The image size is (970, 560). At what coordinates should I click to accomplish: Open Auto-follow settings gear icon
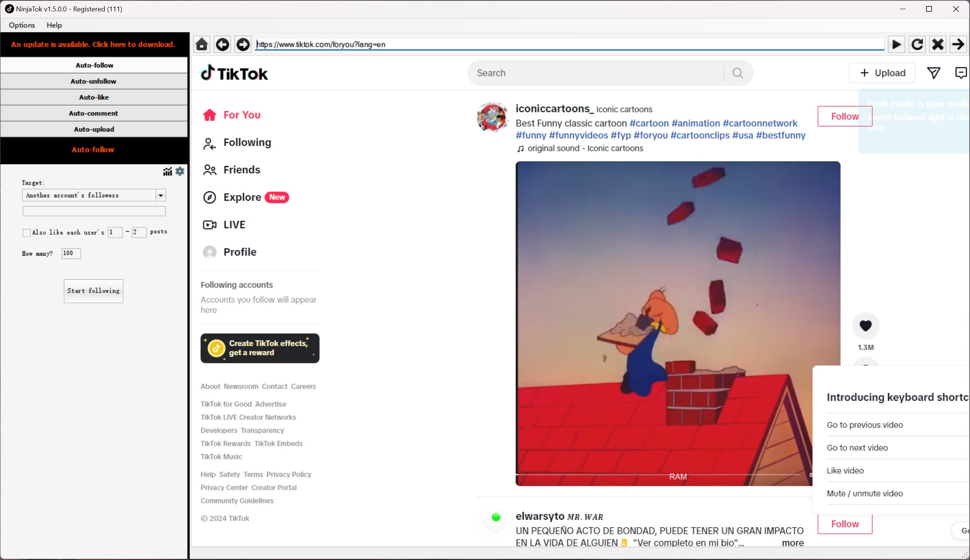[180, 171]
